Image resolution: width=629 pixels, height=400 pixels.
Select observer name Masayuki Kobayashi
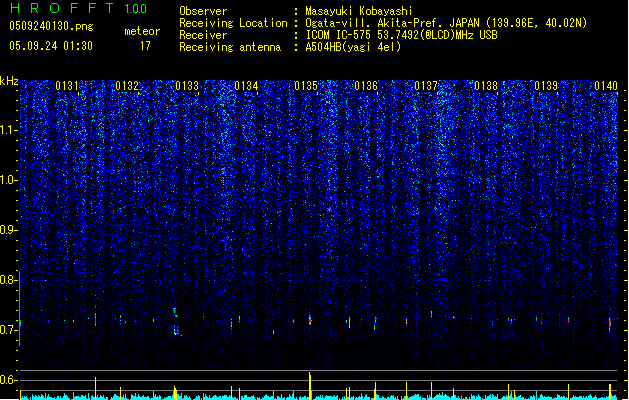359,11
